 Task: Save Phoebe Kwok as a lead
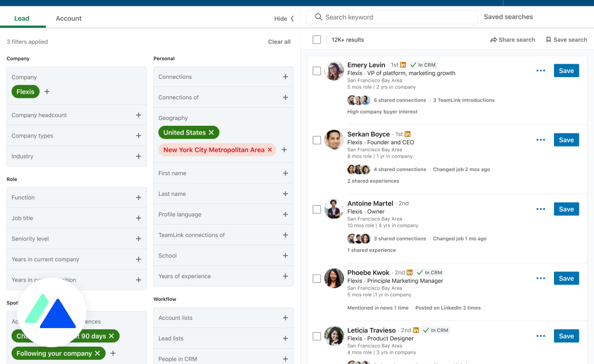coord(566,278)
